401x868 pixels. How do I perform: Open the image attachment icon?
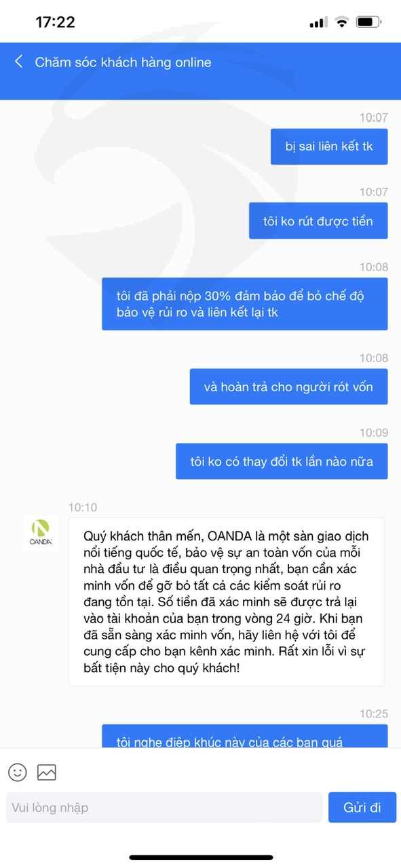click(x=47, y=772)
